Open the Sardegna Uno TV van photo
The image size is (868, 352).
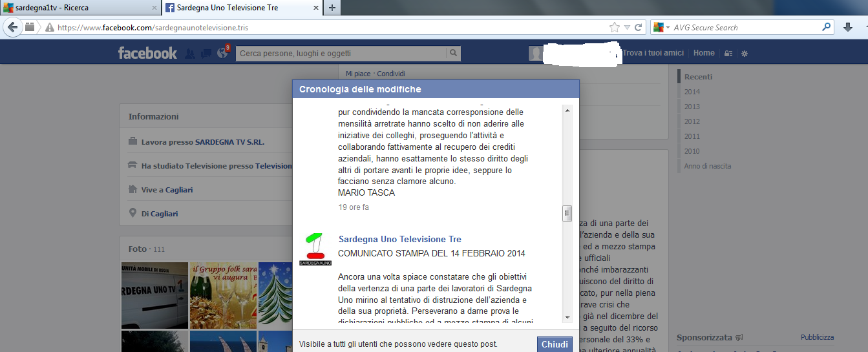[x=154, y=295]
